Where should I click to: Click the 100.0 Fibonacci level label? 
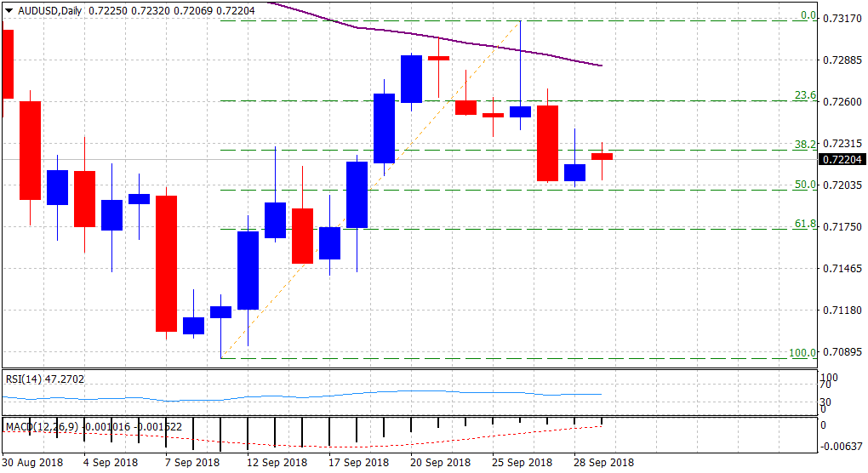click(x=802, y=352)
